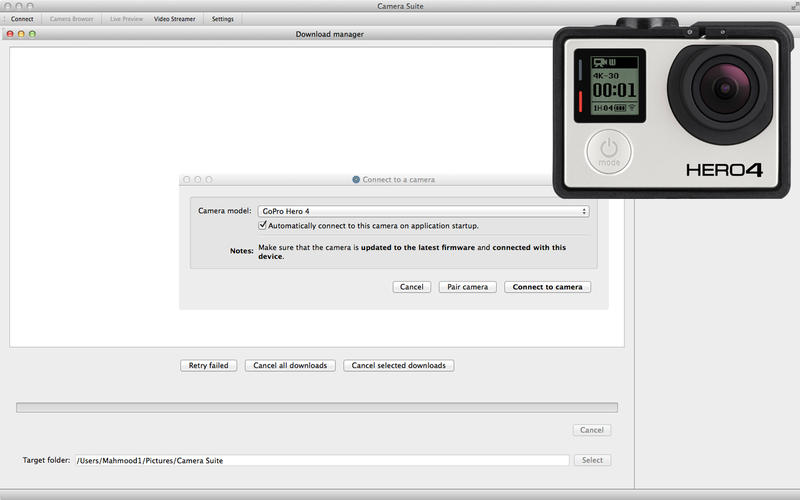The width and height of the screenshot is (800, 500).
Task: Click the Connect to camera button
Action: [x=547, y=287]
